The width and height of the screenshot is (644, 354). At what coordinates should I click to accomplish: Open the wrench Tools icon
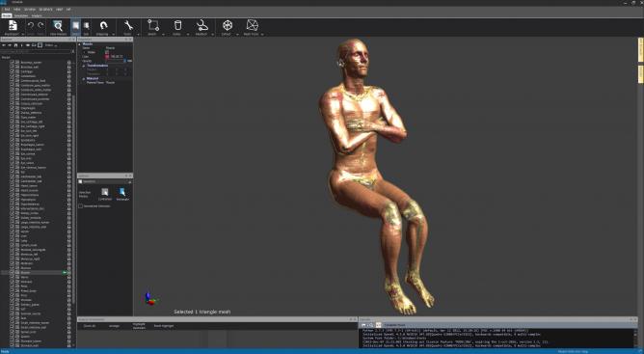click(128, 25)
